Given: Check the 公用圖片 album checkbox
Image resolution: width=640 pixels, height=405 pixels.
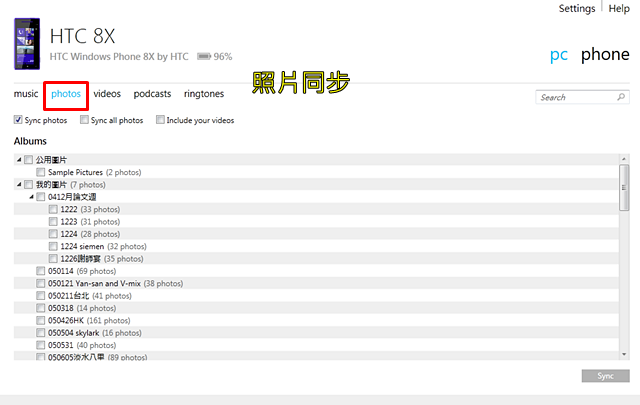Looking at the screenshot, I should [x=28, y=160].
